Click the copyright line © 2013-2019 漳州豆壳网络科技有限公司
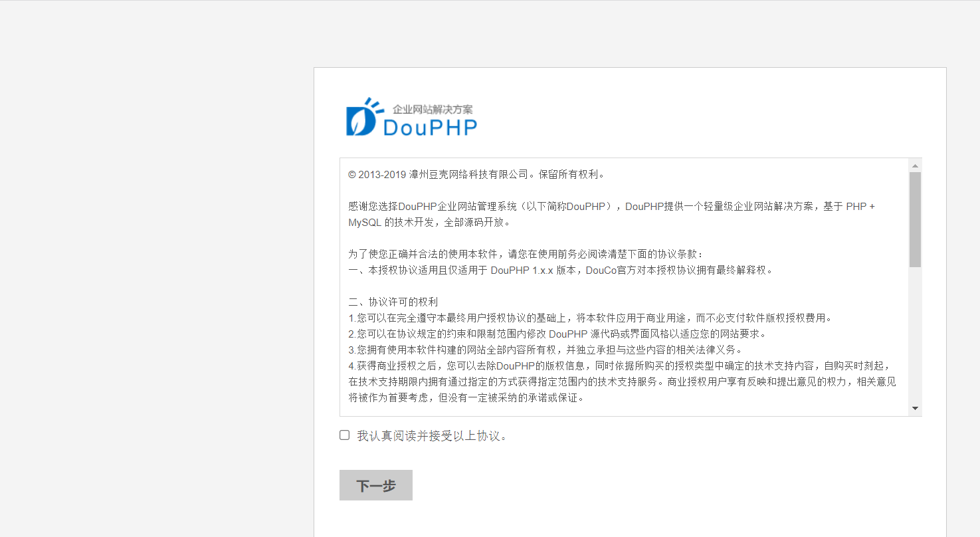Viewport: 980px width, 537px height. 477,175
